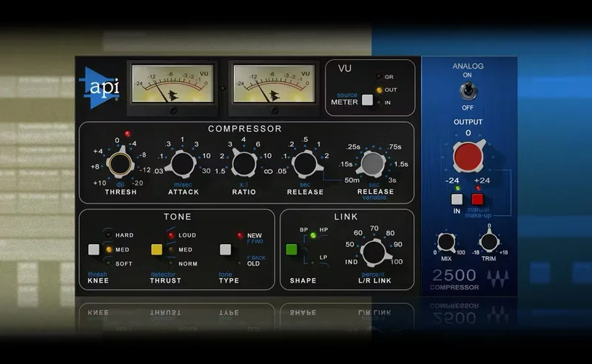Click the MED knee indicator LED
Viewport: 592px width, 364px height.
click(108, 249)
